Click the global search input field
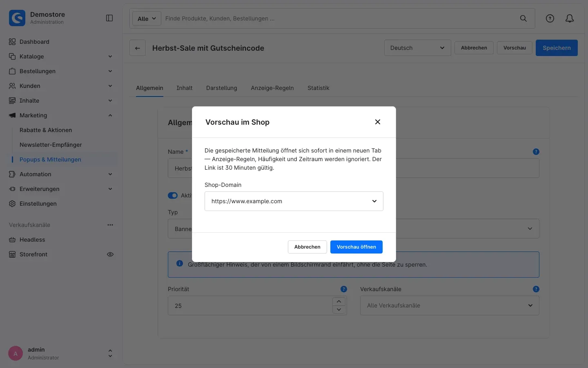This screenshot has height=368, width=588. [x=339, y=18]
